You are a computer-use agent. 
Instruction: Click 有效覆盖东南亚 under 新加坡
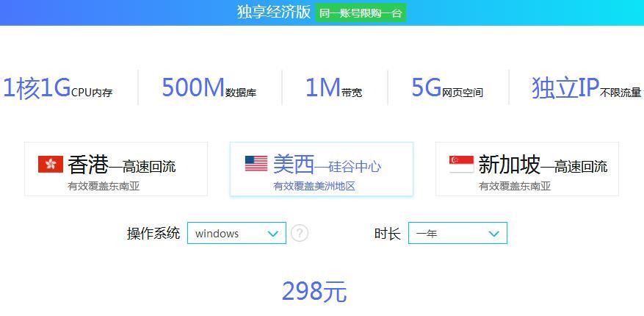[515, 187]
